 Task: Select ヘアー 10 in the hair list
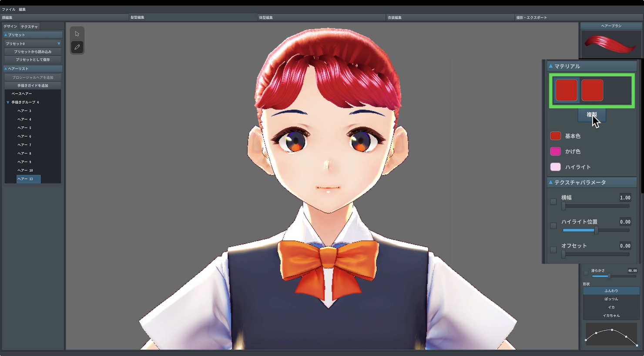click(25, 170)
